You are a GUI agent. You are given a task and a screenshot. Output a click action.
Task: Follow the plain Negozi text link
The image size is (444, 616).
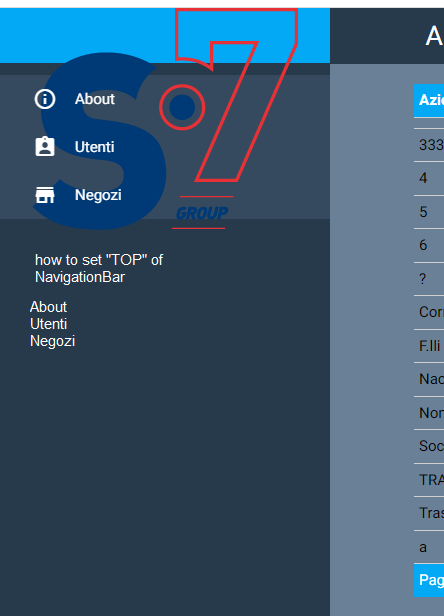(x=52, y=341)
